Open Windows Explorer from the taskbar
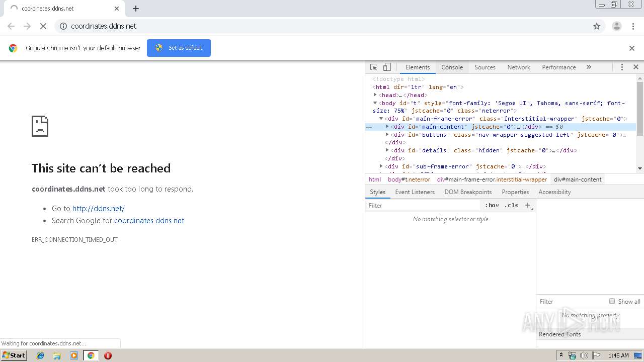Viewport: 644px width, 362px height. [57, 355]
